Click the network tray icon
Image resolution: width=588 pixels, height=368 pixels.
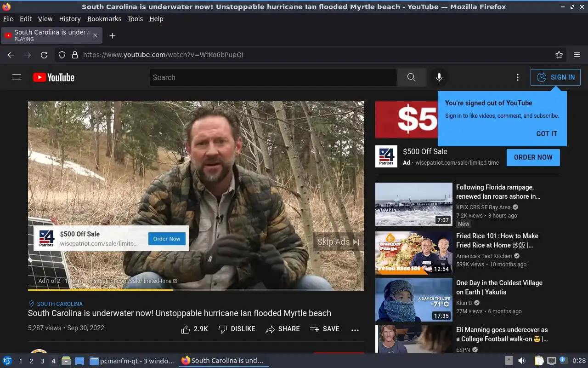[x=552, y=361]
